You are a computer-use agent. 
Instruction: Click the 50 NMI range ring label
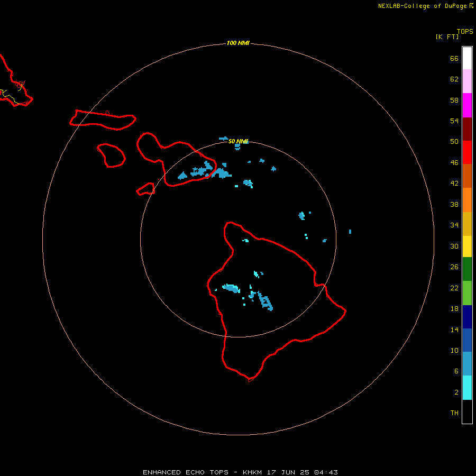click(238, 141)
